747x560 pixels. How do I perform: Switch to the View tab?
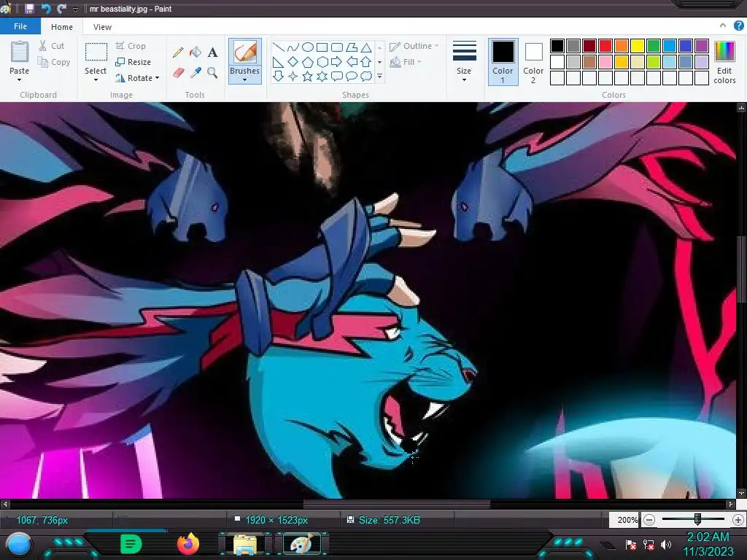tap(102, 27)
